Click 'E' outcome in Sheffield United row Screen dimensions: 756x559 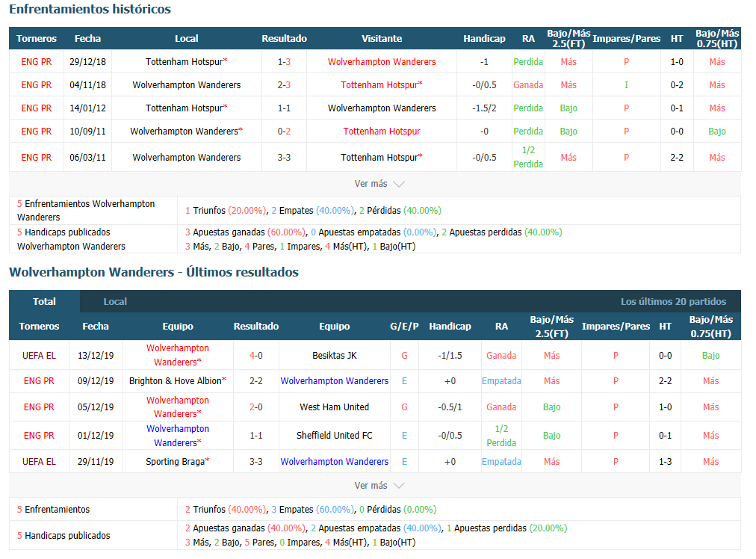pyautogui.click(x=404, y=436)
